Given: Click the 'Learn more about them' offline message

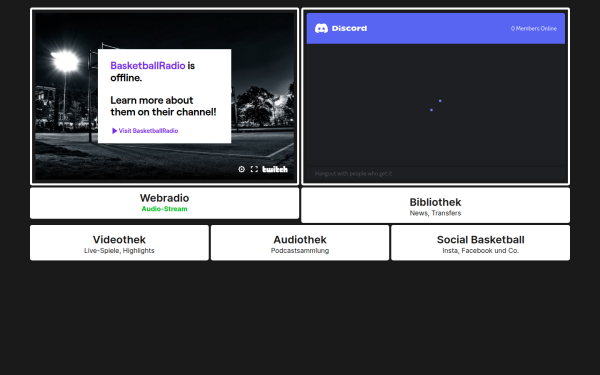Looking at the screenshot, I should [x=163, y=106].
